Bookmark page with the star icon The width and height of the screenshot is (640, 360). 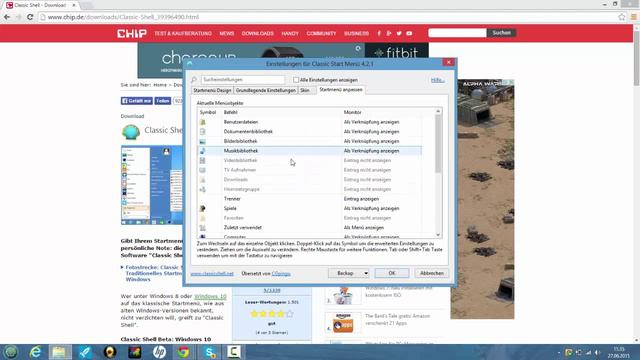[x=622, y=17]
